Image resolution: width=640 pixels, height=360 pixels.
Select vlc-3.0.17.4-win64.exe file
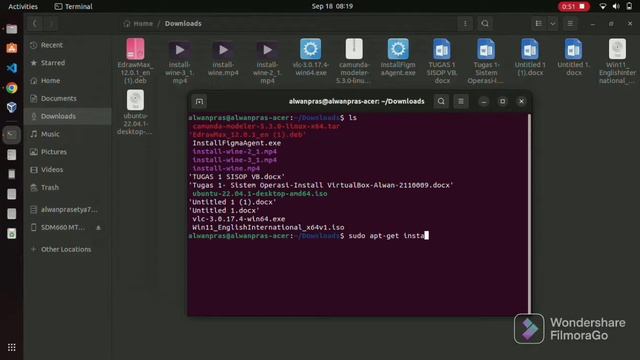pyautogui.click(x=311, y=57)
